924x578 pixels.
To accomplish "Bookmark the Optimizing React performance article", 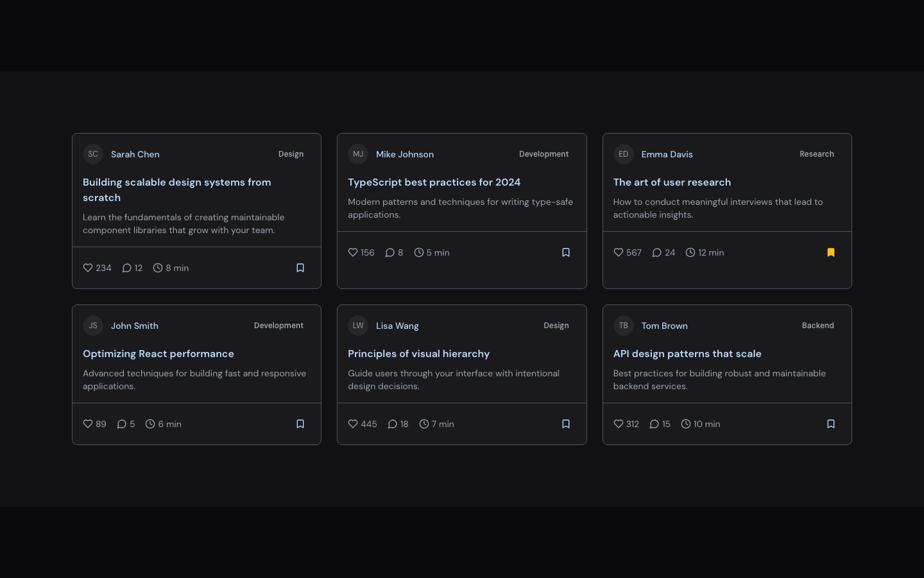I will coord(300,424).
